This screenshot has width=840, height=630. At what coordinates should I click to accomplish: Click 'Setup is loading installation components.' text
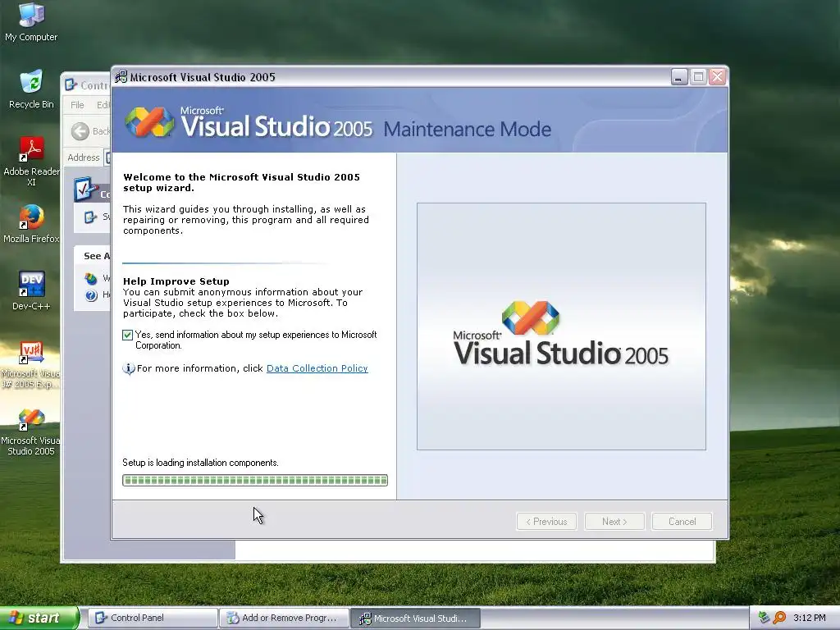click(200, 463)
